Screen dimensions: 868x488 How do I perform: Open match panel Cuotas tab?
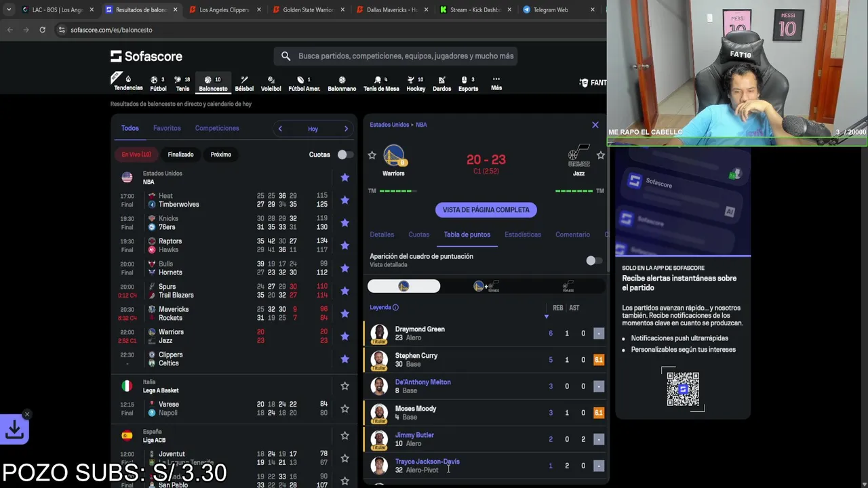coord(418,235)
